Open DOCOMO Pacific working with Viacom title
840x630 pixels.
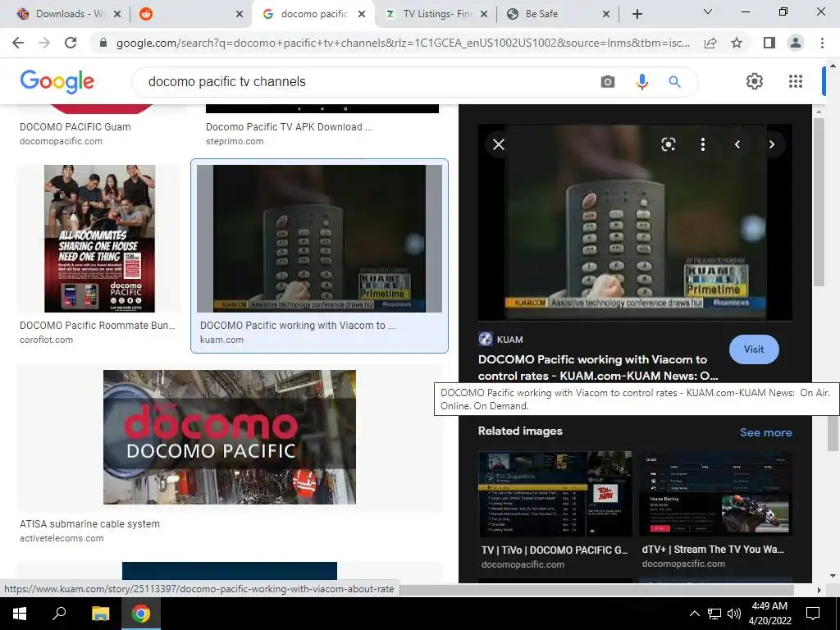click(597, 367)
